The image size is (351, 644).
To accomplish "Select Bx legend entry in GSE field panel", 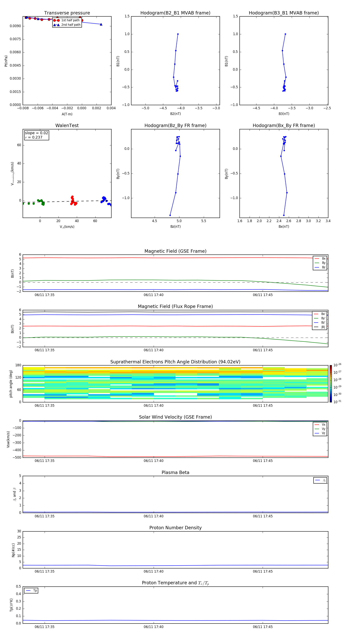I will 320,259.
